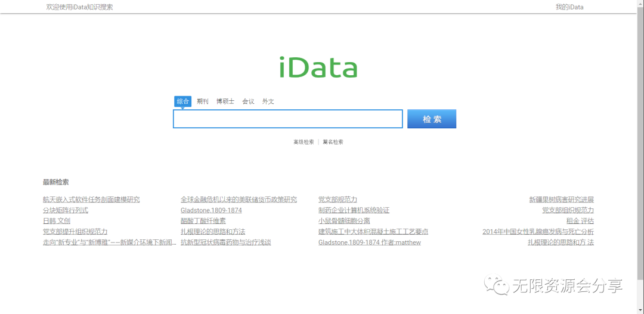
Task: Open recent search 新疆果树病害研究进展
Action: pos(562,200)
